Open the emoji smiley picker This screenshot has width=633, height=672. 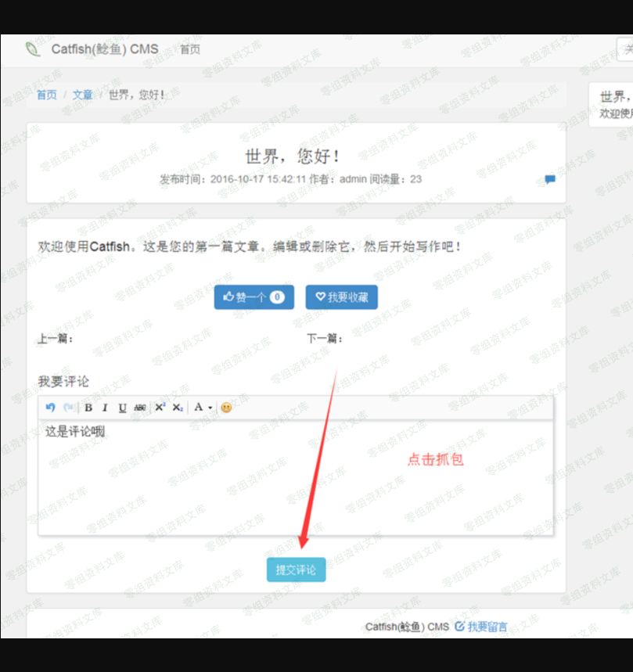[x=226, y=408]
